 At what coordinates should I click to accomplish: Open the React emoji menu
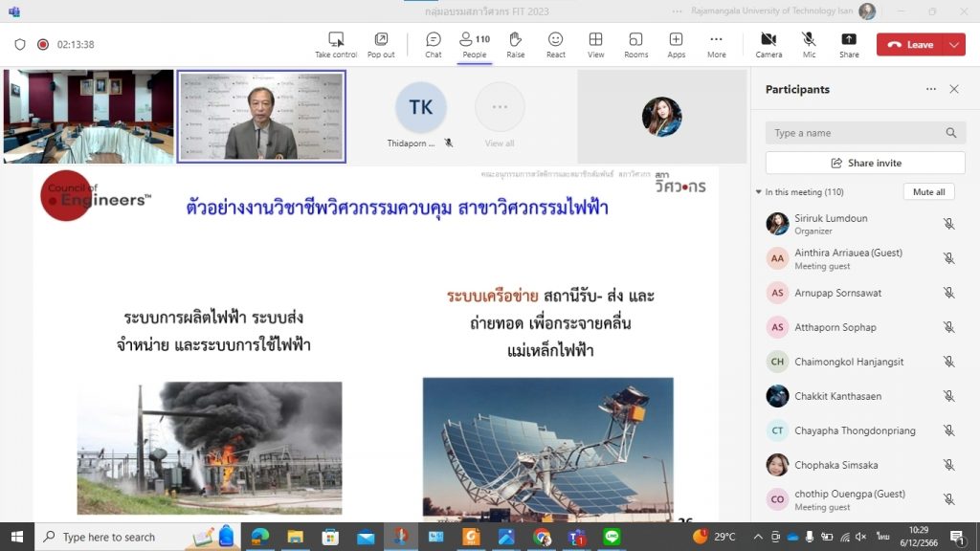pos(555,44)
